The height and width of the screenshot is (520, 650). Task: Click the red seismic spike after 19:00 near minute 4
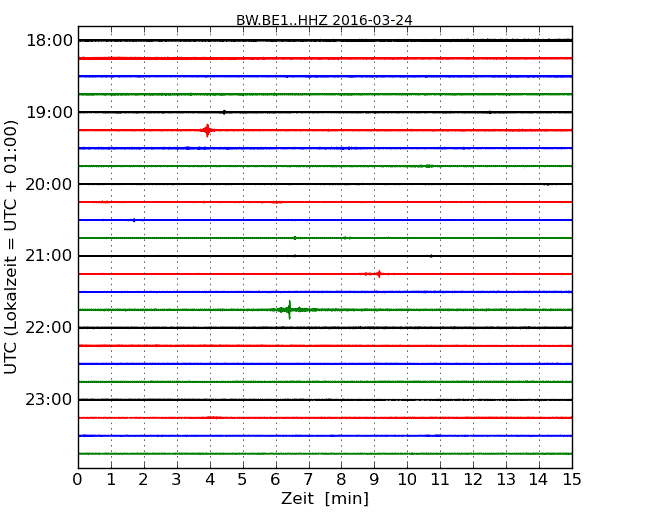point(207,130)
